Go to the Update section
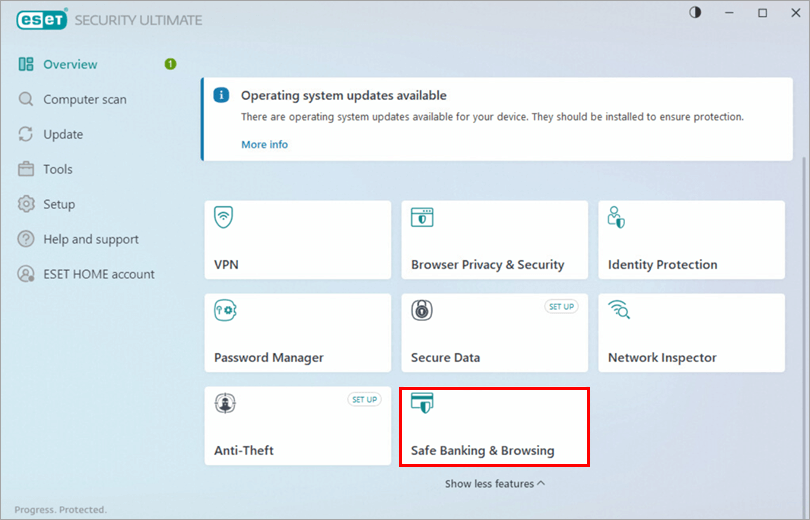The image size is (810, 520). click(63, 134)
